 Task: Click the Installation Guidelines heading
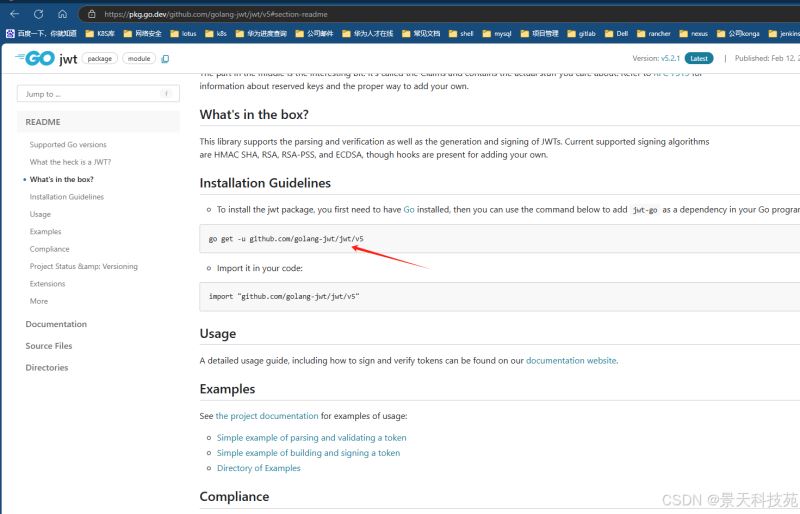pyautogui.click(x=265, y=183)
